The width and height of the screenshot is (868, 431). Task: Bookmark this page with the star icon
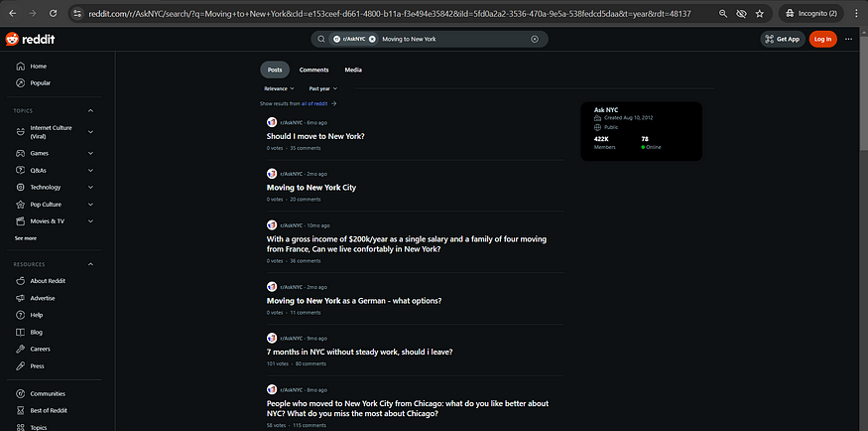(760, 13)
